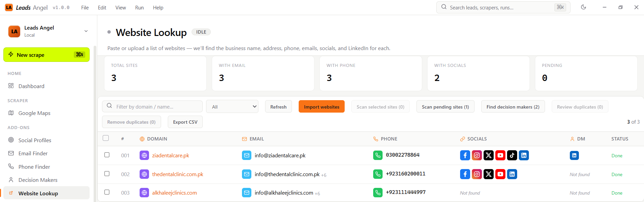This screenshot has width=644, height=202.
Task: Open the alkhaleejclinics.com domain link
Action: tap(175, 193)
